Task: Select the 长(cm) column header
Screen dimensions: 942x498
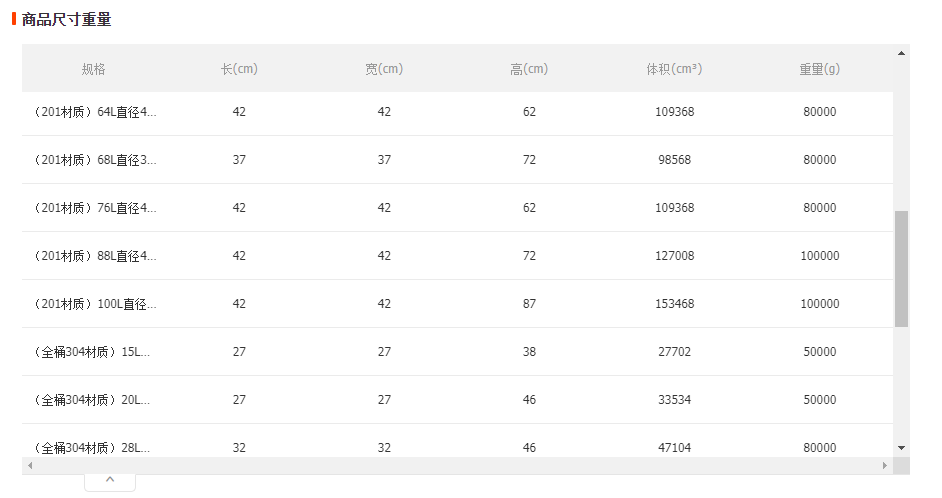Action: click(239, 69)
